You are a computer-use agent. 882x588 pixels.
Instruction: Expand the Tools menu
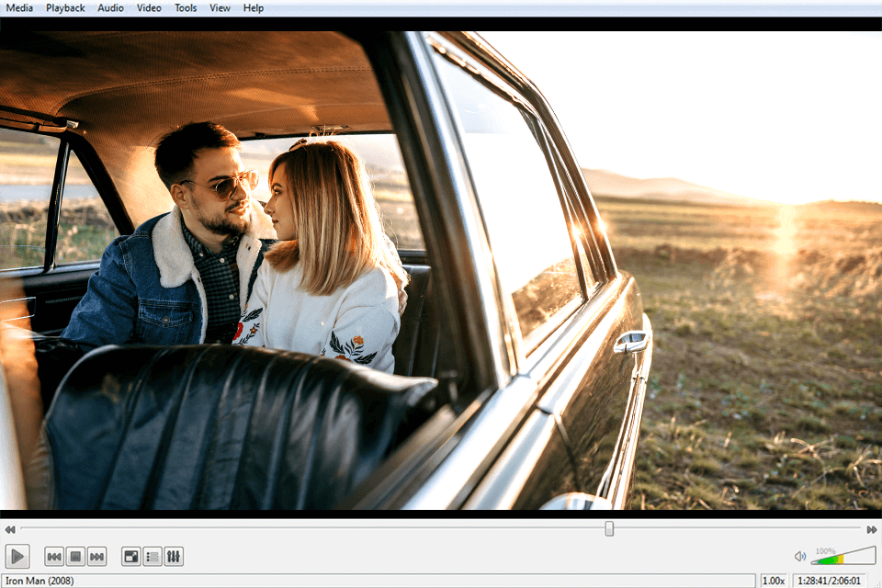click(x=186, y=8)
